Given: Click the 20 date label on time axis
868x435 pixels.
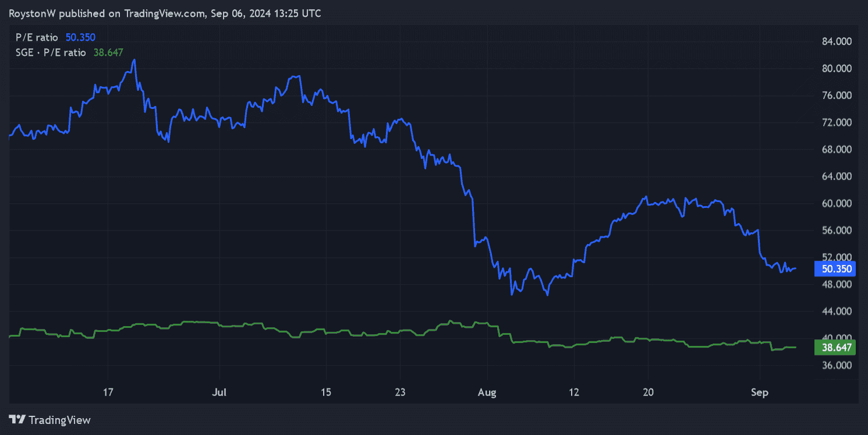Looking at the screenshot, I should click(649, 392).
